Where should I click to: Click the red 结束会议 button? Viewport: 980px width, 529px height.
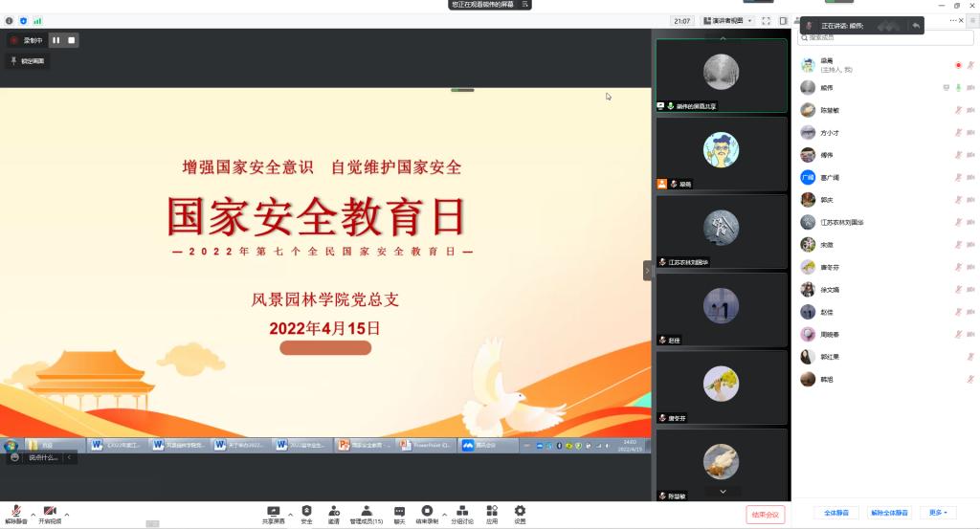(765, 515)
